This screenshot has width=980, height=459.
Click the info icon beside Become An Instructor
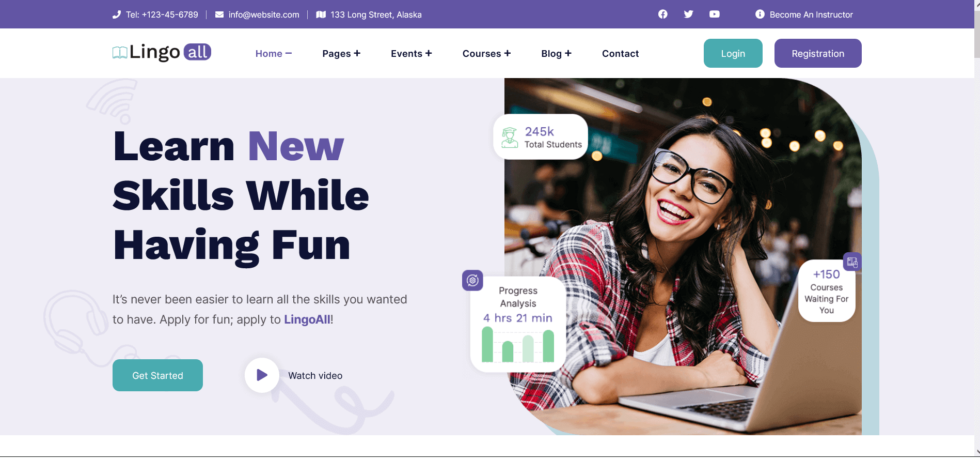(760, 14)
